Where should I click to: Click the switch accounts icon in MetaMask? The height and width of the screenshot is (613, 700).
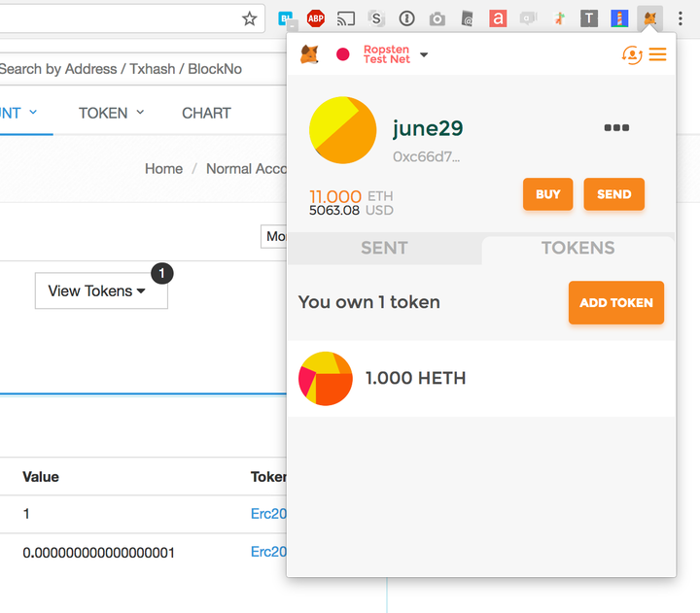632,54
